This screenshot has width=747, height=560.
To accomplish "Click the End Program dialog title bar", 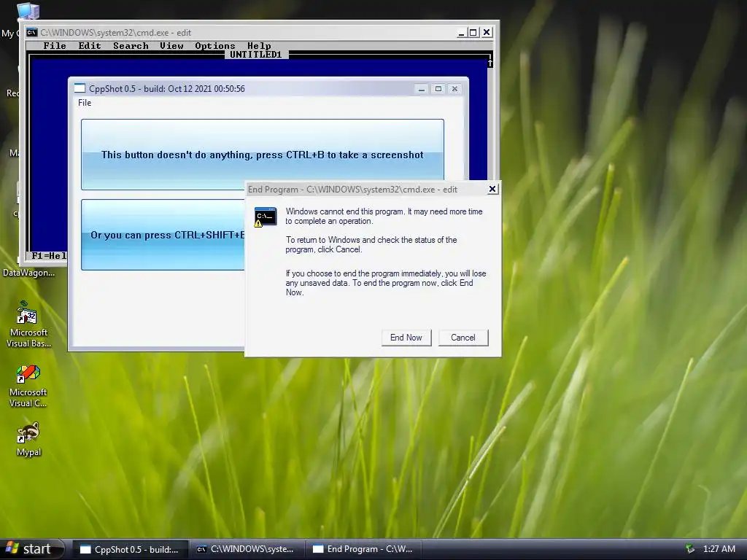I will pos(366,189).
